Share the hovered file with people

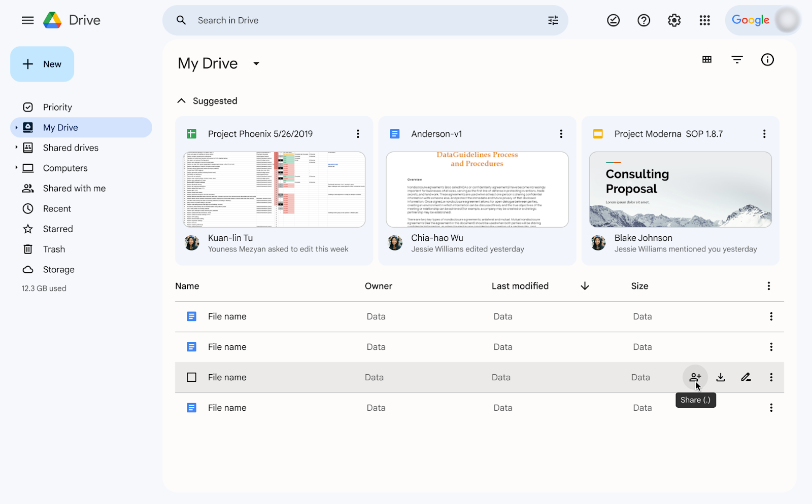(x=695, y=377)
